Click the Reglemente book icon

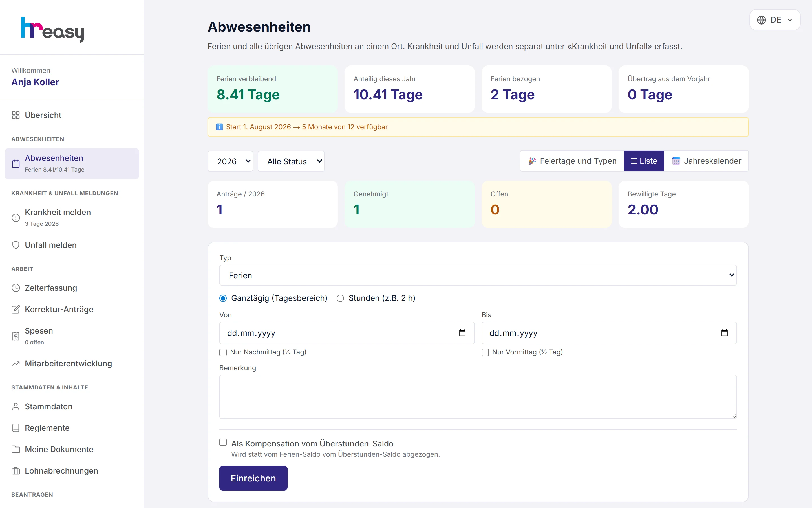point(16,428)
